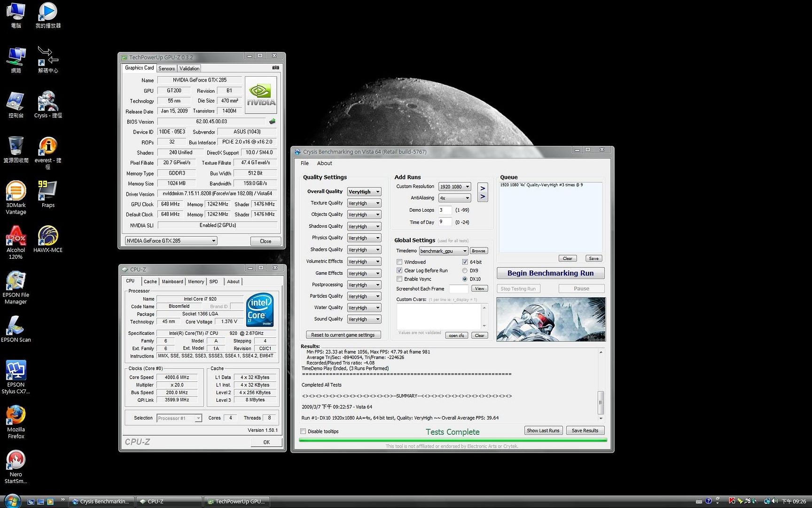Open Timedemo benchmark_gpu dropdown

point(444,251)
